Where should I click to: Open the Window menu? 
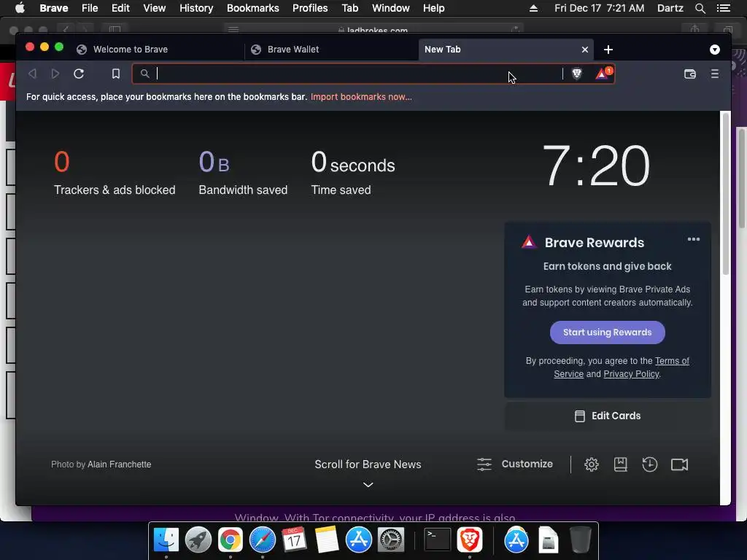click(391, 8)
